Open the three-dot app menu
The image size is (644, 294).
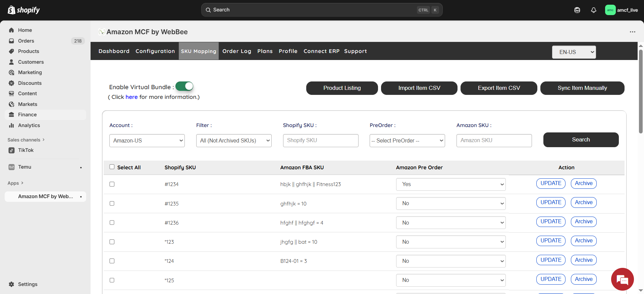(x=632, y=32)
